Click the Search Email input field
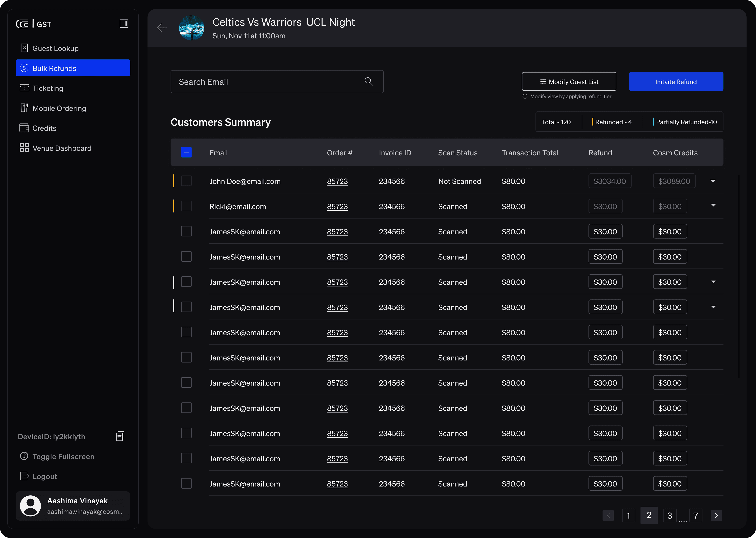Image resolution: width=756 pixels, height=538 pixels. (x=277, y=82)
